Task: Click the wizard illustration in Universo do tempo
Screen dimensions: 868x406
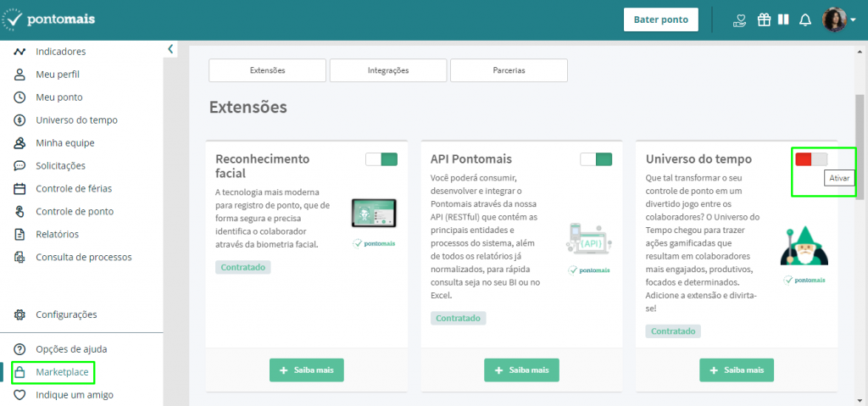Action: tap(804, 246)
